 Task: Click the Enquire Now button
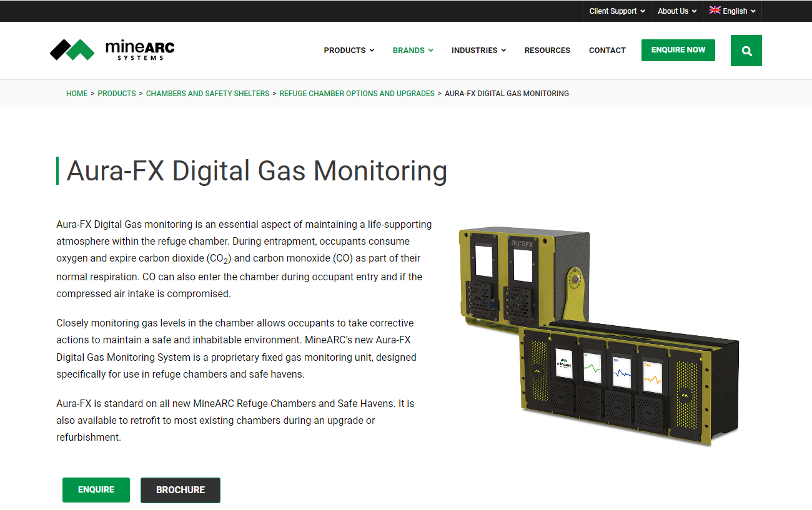point(678,50)
